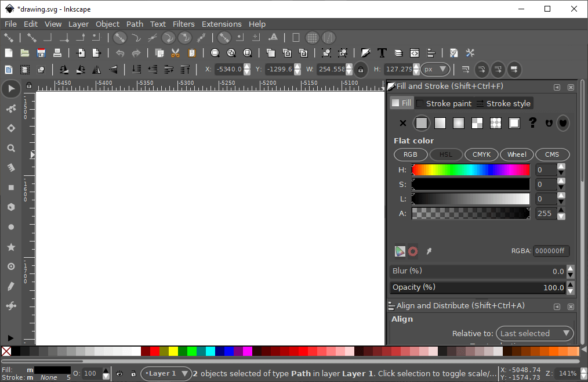Toggle Layer 1 visibility in status bar
Viewport: 588px width, 382px height.
click(119, 373)
